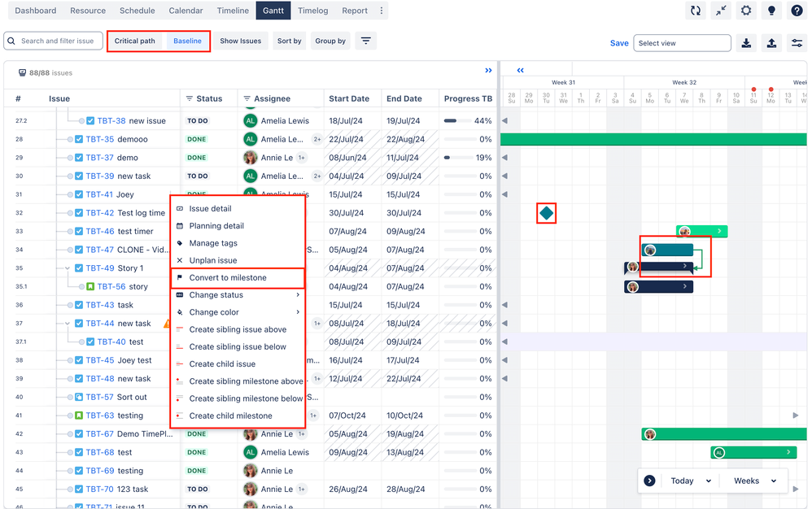The image size is (812, 509).
Task: Click the TBT-38 task checkbox icon
Action: (x=90, y=120)
